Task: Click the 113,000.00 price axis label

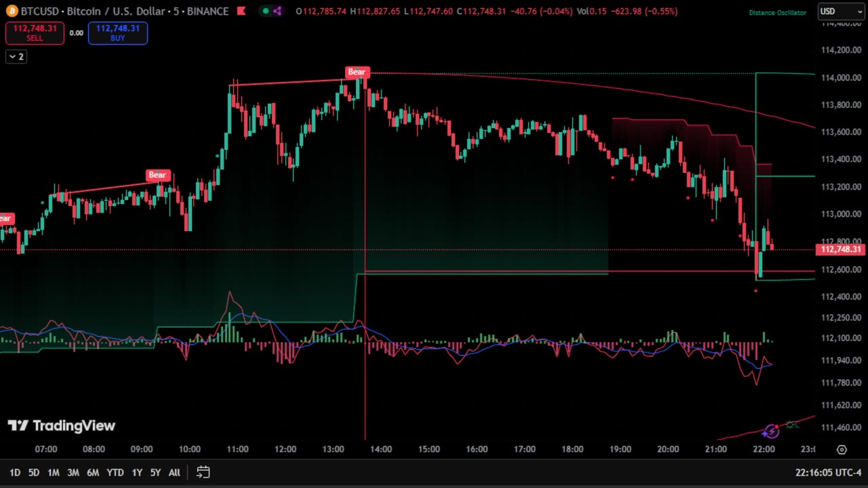Action: pyautogui.click(x=841, y=214)
